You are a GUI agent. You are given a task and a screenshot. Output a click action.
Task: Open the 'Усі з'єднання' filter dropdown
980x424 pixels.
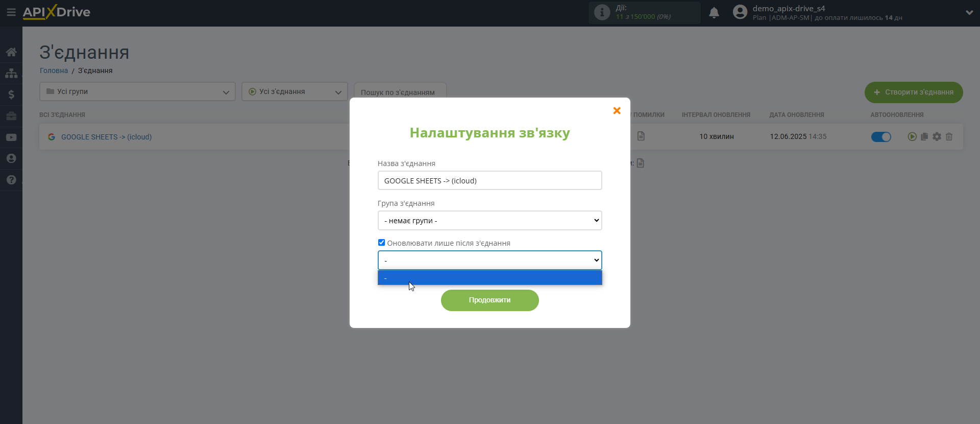pyautogui.click(x=295, y=91)
